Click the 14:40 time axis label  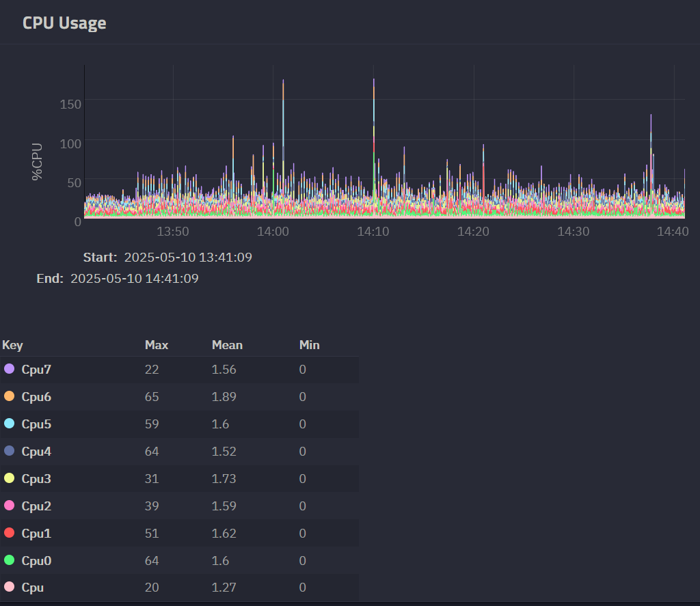[673, 232]
